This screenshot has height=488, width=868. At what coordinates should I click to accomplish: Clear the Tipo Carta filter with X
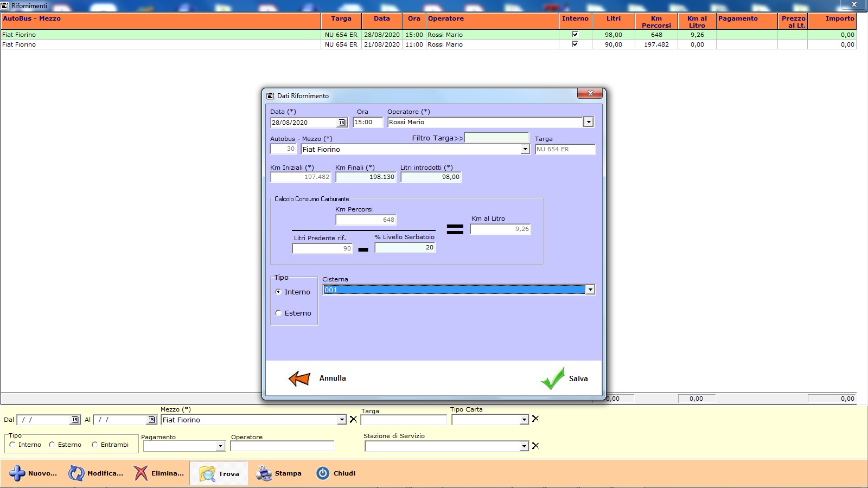point(535,419)
